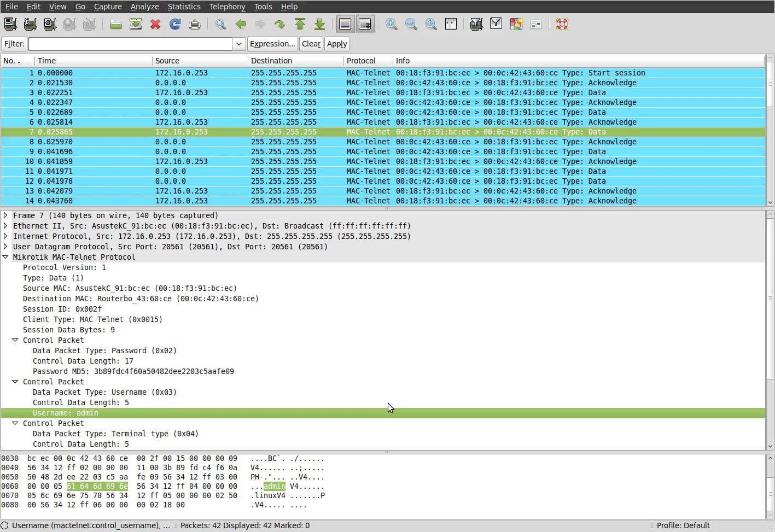Select packet 1 Start session row

click(383, 73)
